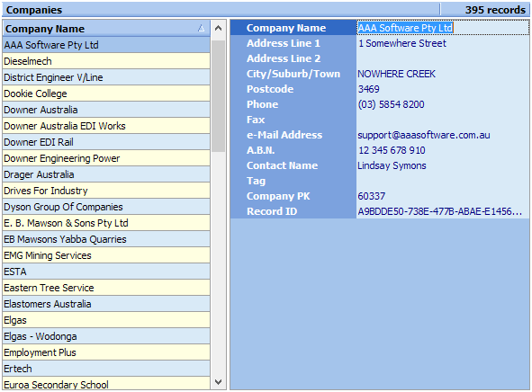Screen dimensions: 532x392
Task: Click the empty Fax field
Action: pyautogui.click(x=443, y=120)
